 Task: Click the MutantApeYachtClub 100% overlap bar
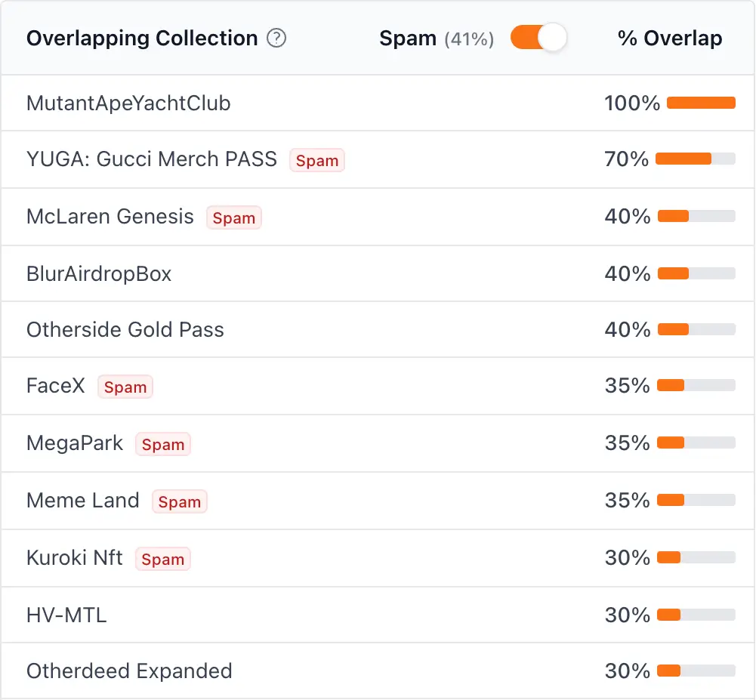701,103
